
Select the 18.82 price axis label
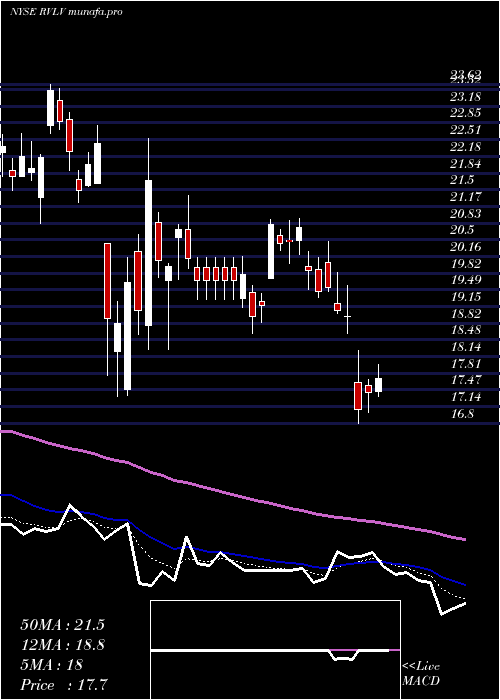click(x=465, y=314)
